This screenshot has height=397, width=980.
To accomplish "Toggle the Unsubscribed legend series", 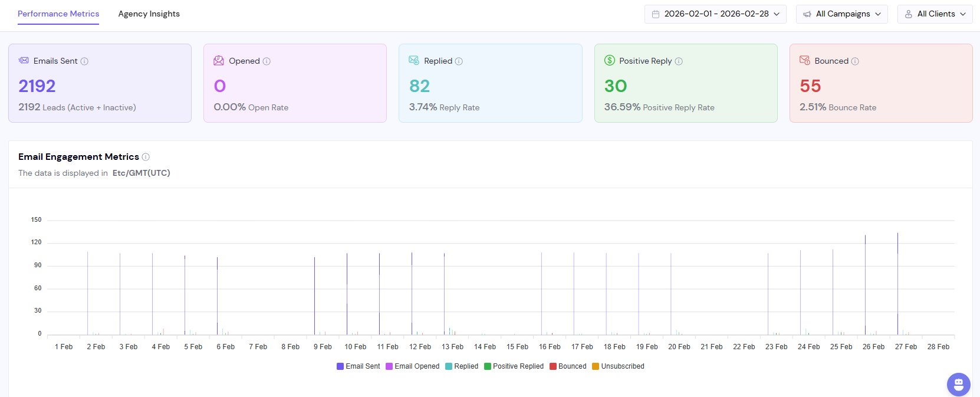I will click(618, 366).
